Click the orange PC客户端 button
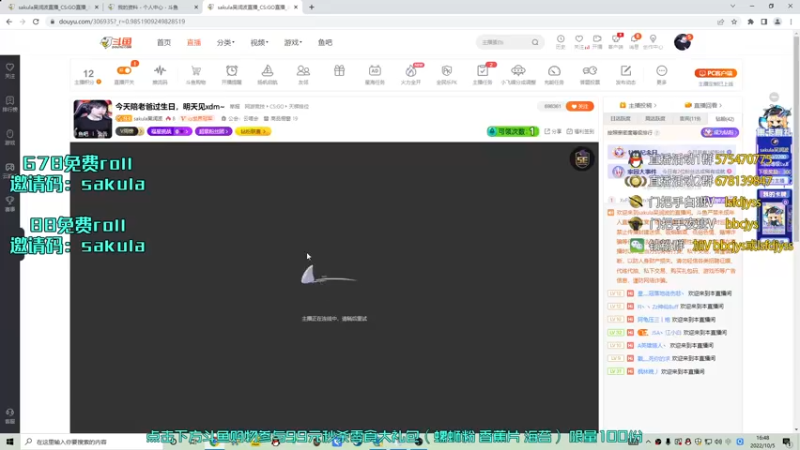This screenshot has height=450, width=800. click(715, 73)
